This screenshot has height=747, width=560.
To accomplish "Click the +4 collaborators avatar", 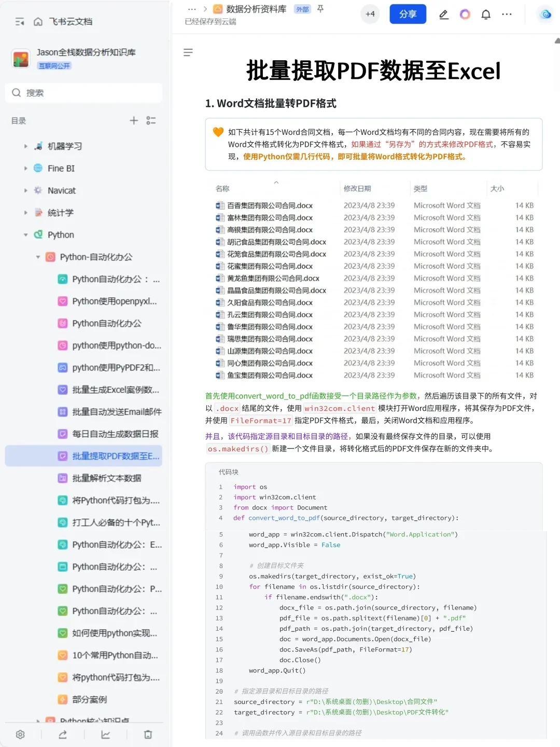I will coord(370,14).
